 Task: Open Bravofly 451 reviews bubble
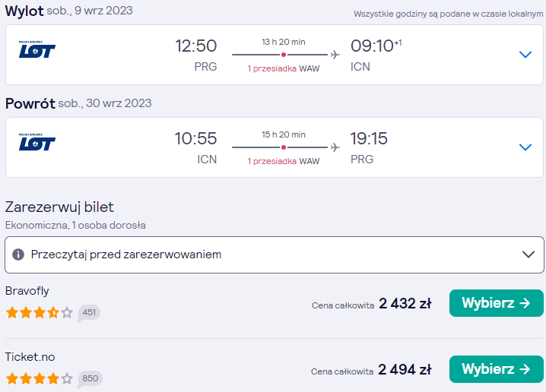[x=89, y=313]
